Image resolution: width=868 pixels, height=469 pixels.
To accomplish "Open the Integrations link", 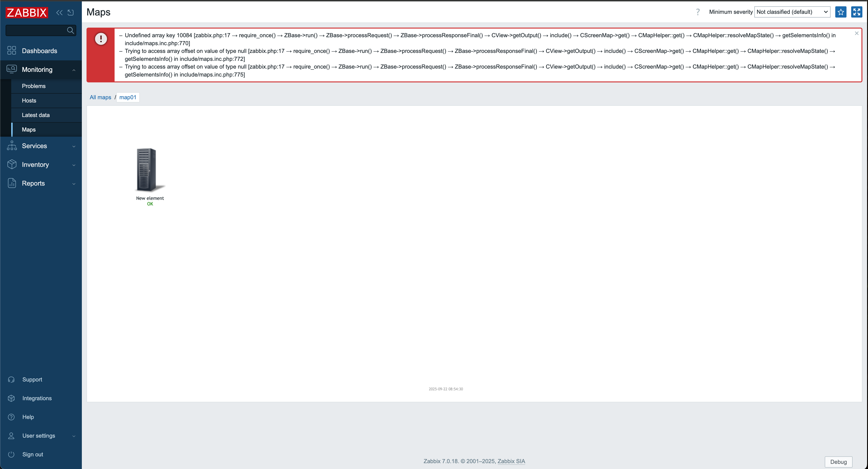I will pos(37,398).
